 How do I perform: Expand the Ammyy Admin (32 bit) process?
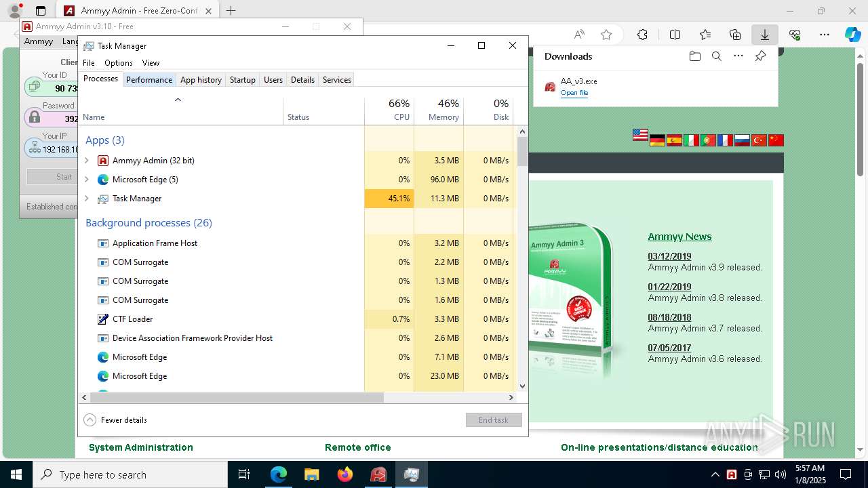87,161
